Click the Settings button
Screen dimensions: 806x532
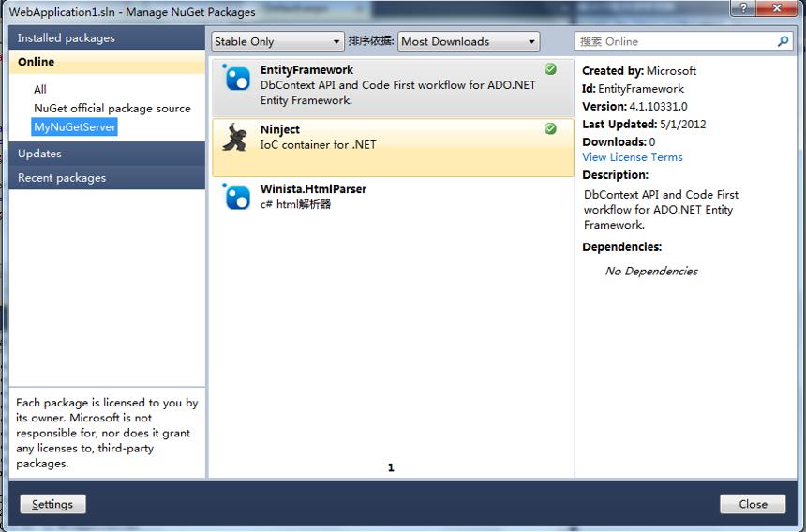click(x=52, y=504)
